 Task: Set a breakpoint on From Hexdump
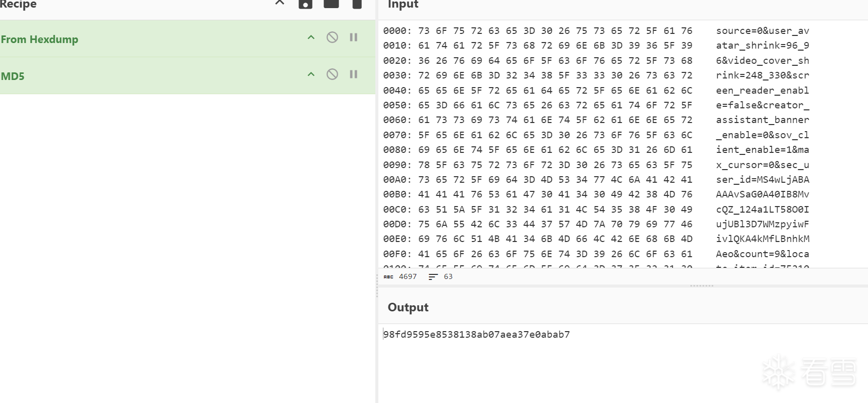click(354, 37)
